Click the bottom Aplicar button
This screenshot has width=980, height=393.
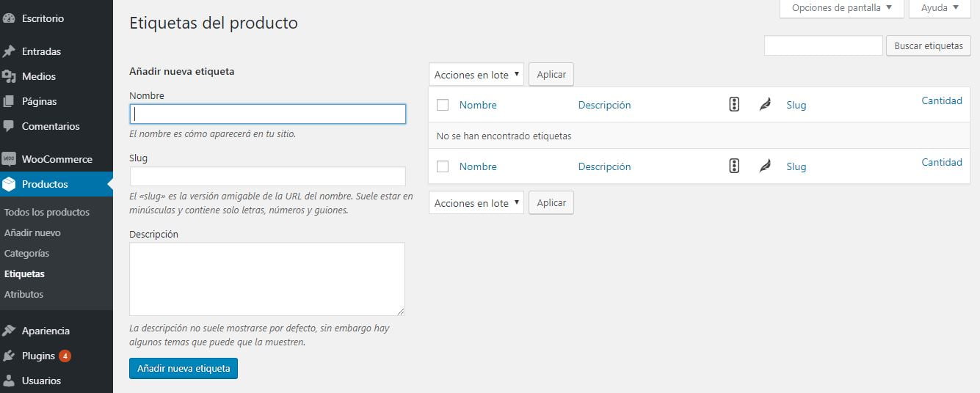click(x=551, y=203)
